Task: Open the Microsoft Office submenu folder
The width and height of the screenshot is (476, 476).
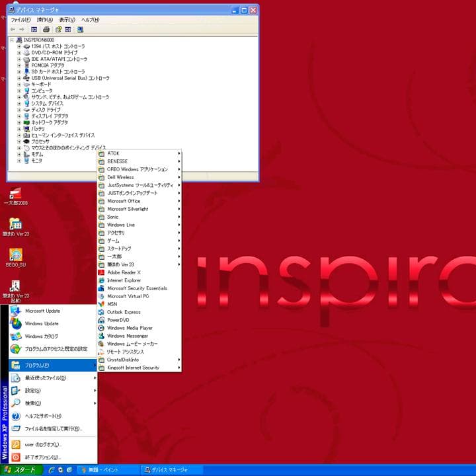Action: click(x=124, y=201)
